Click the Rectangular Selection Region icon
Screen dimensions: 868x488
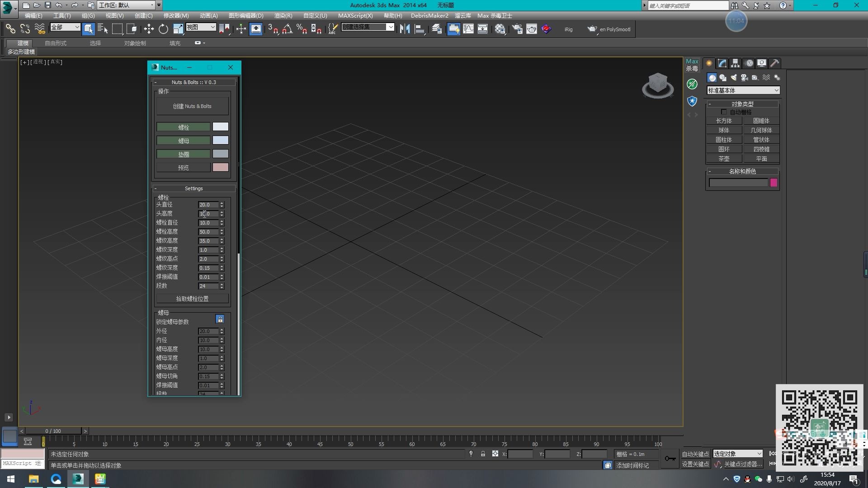117,29
